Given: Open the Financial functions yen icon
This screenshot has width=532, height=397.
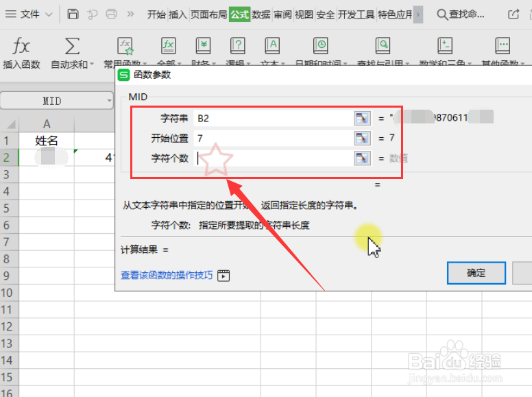Looking at the screenshot, I should (x=203, y=46).
